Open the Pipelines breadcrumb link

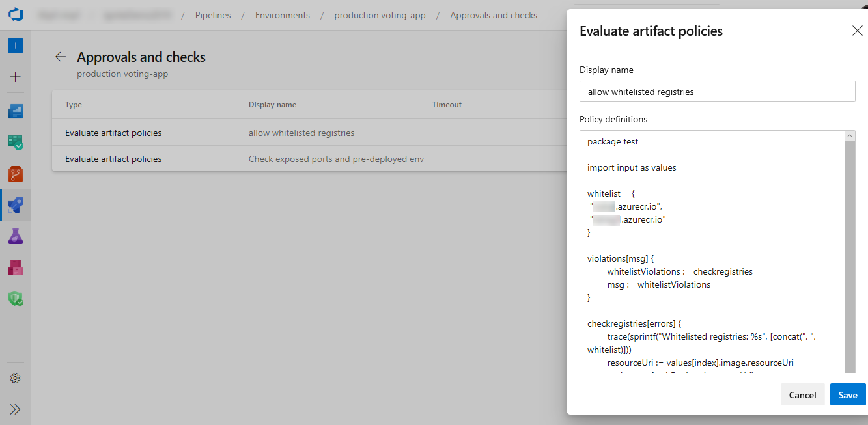click(x=213, y=15)
